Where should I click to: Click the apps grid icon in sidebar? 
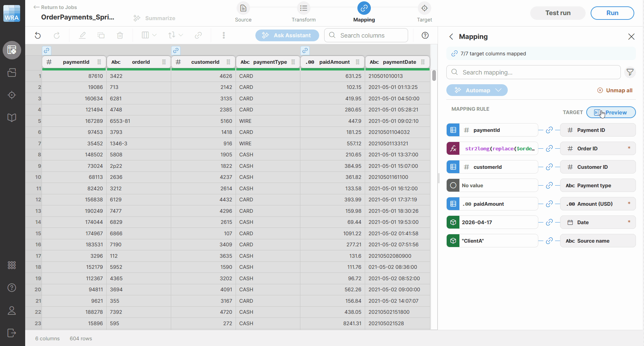(12, 265)
